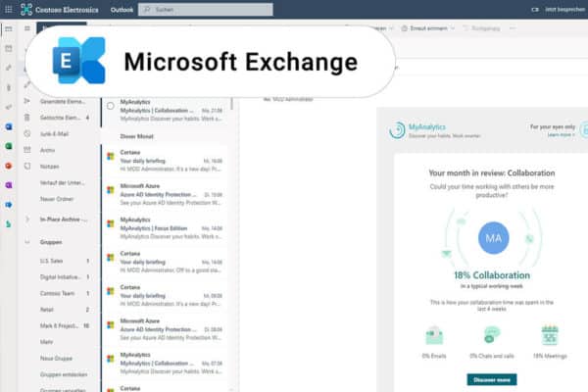Click the chat icon in top bar
This screenshot has width=588, height=392.
click(535, 10)
